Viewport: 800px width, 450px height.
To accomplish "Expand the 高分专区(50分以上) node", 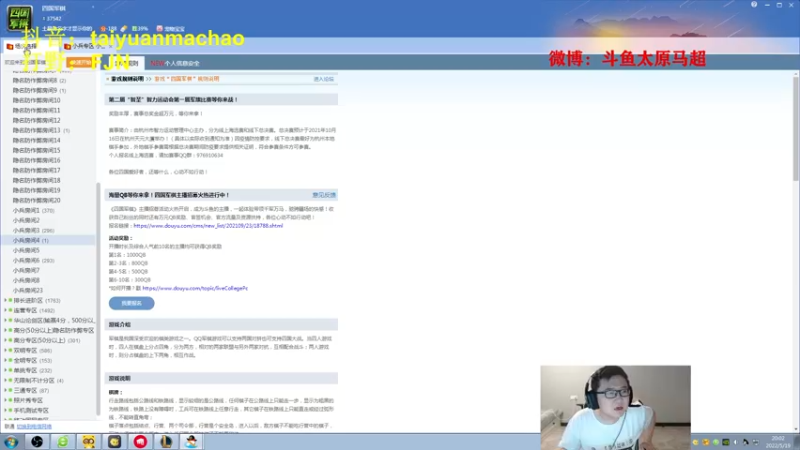I will tap(6, 340).
